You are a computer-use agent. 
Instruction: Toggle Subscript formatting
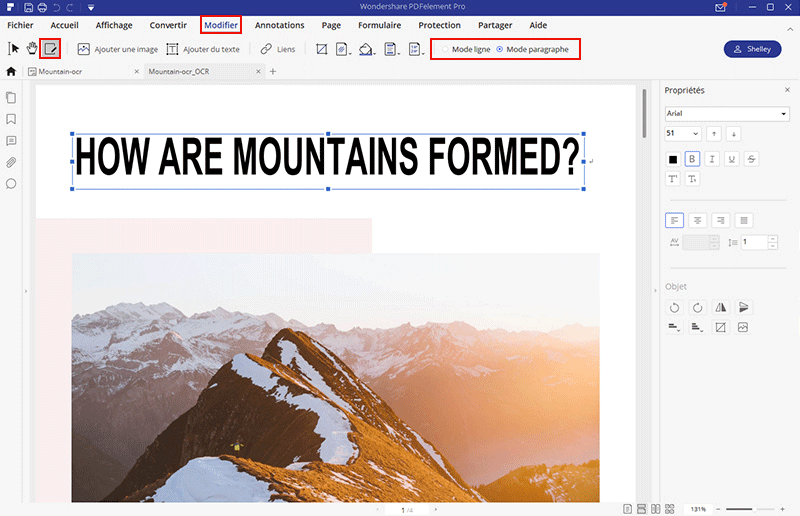692,179
